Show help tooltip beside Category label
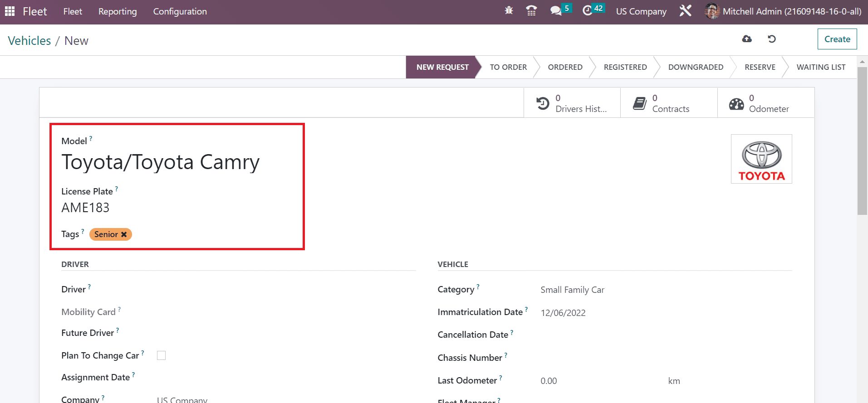 478,287
